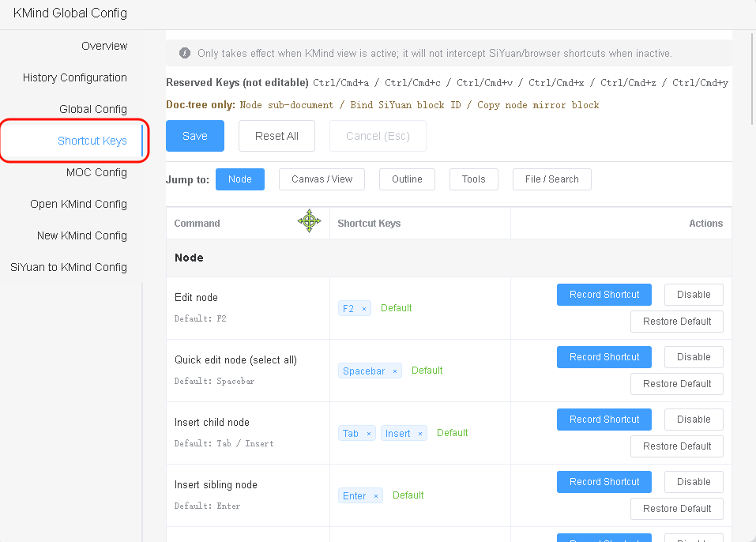Disable the Insert child node shortcut

coord(694,420)
